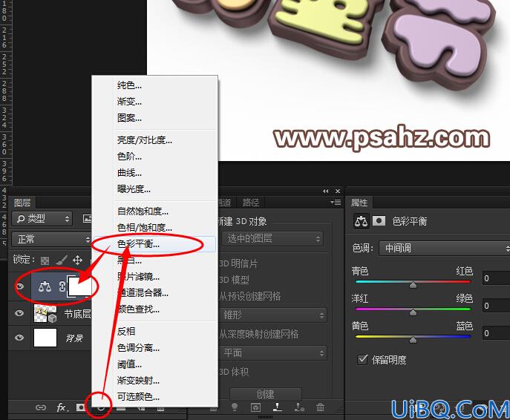Click the light bulb icon in 3D panel
510x420 pixels.
(x=234, y=407)
